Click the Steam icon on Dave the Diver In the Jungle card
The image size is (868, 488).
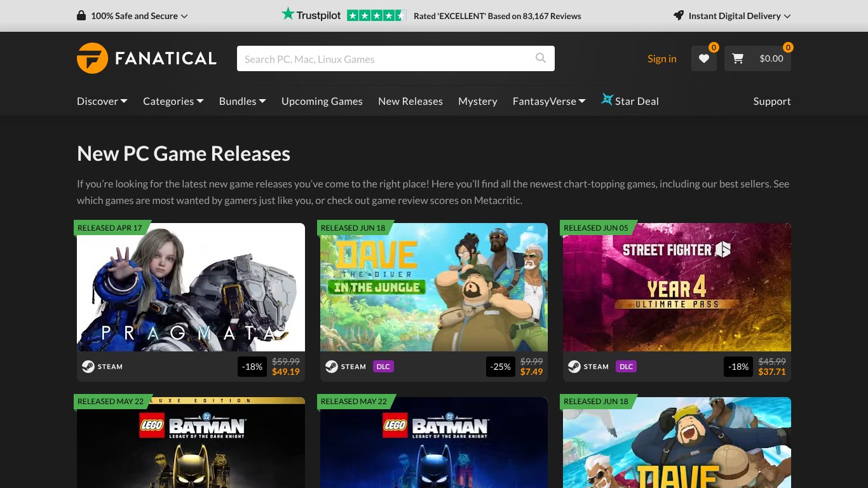point(331,367)
